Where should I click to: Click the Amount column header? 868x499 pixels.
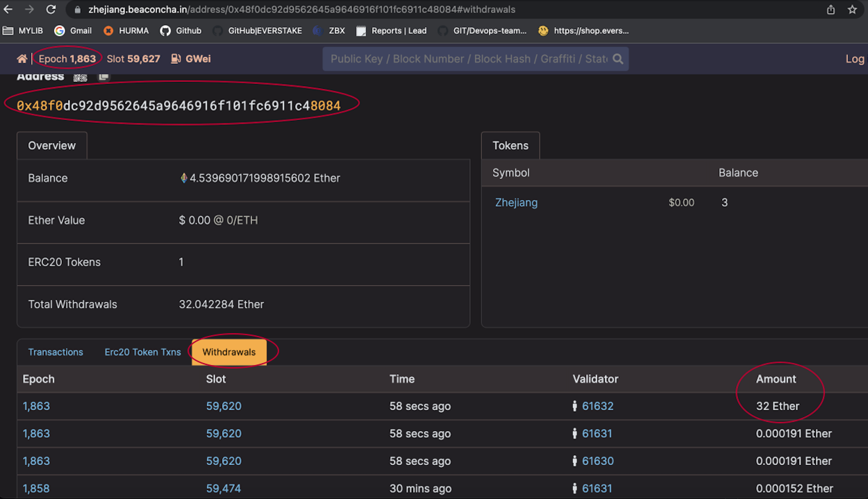[x=776, y=380]
